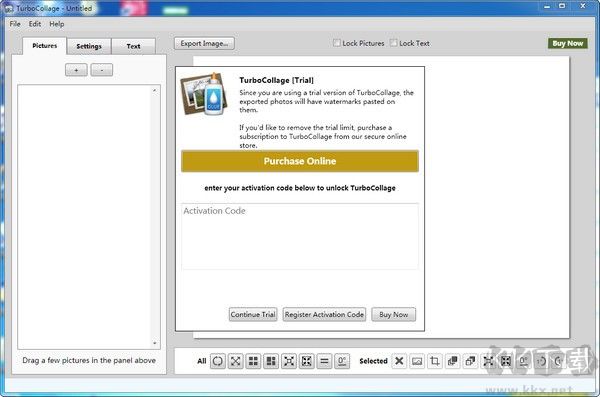Click the Export Image button

(204, 43)
